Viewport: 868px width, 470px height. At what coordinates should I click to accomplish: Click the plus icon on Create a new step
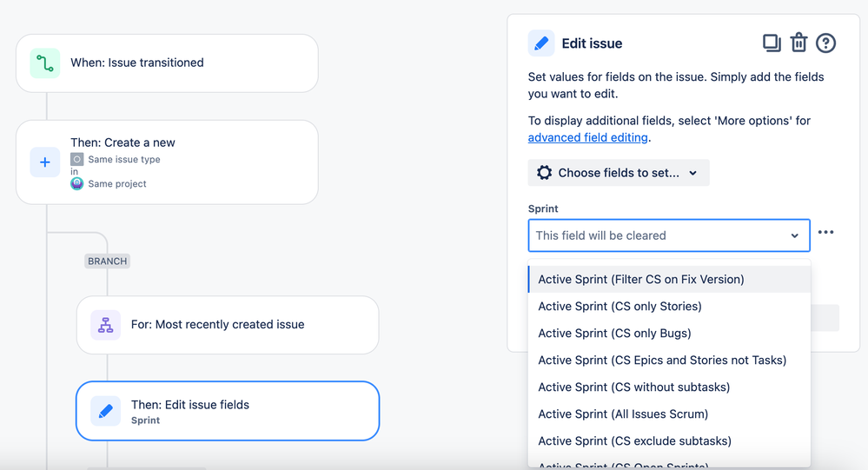click(x=45, y=162)
